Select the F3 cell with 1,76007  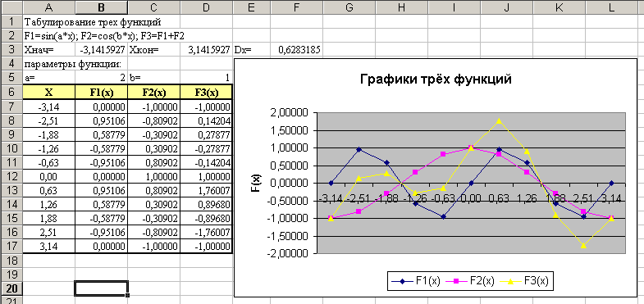207,190
